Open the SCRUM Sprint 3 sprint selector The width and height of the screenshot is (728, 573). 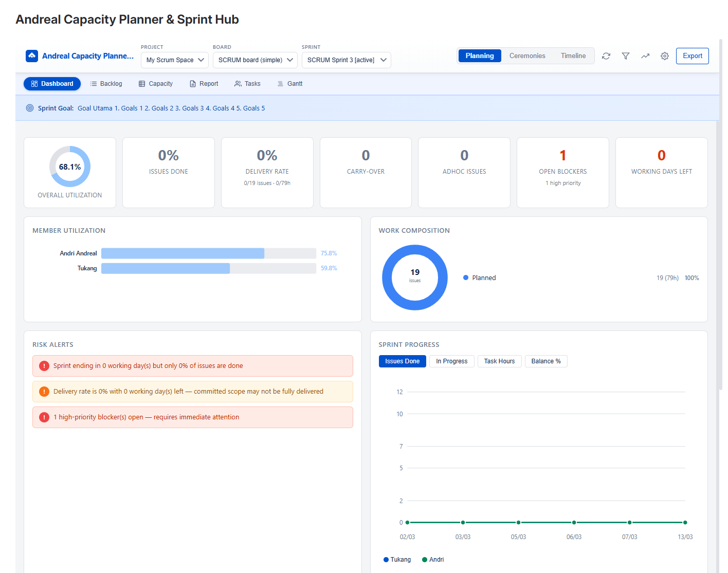(346, 60)
